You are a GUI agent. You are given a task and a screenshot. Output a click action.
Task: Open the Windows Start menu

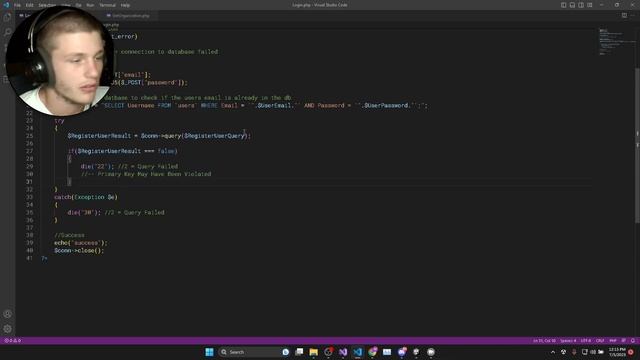coord(209,352)
